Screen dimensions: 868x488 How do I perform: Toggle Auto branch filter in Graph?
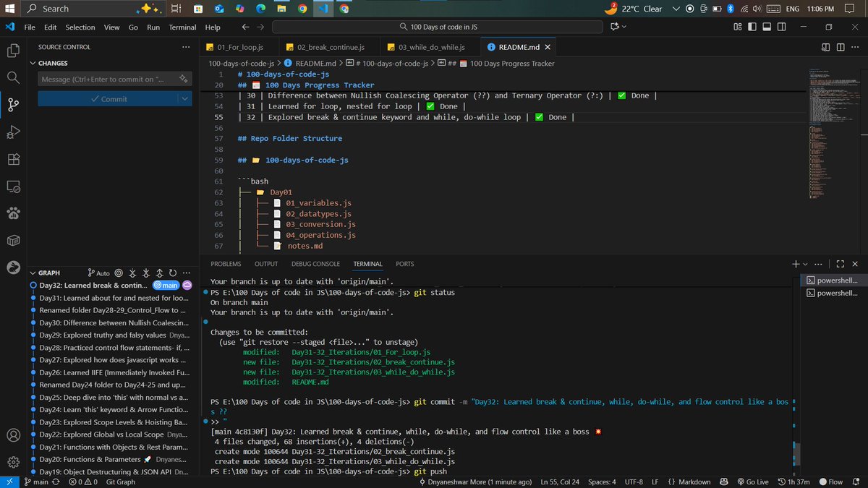(99, 273)
